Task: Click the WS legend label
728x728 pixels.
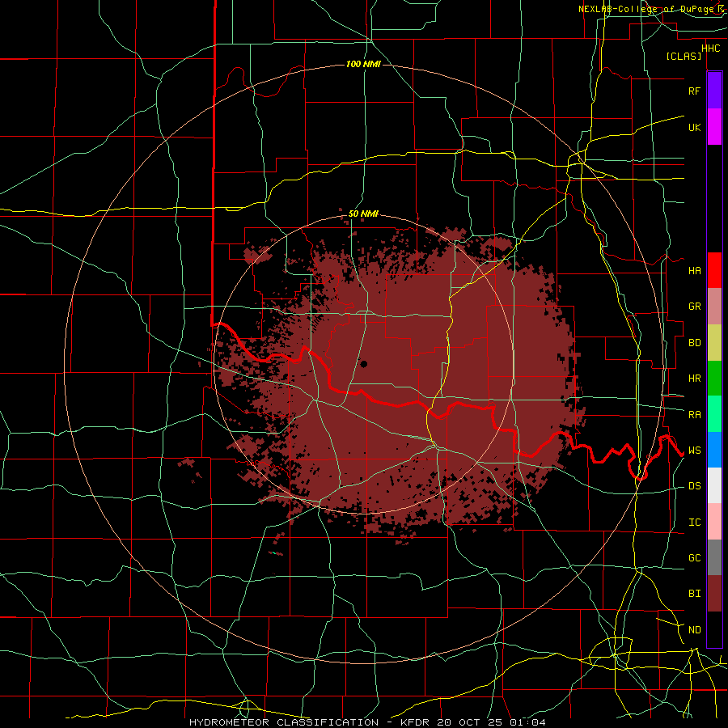Action: tap(694, 451)
